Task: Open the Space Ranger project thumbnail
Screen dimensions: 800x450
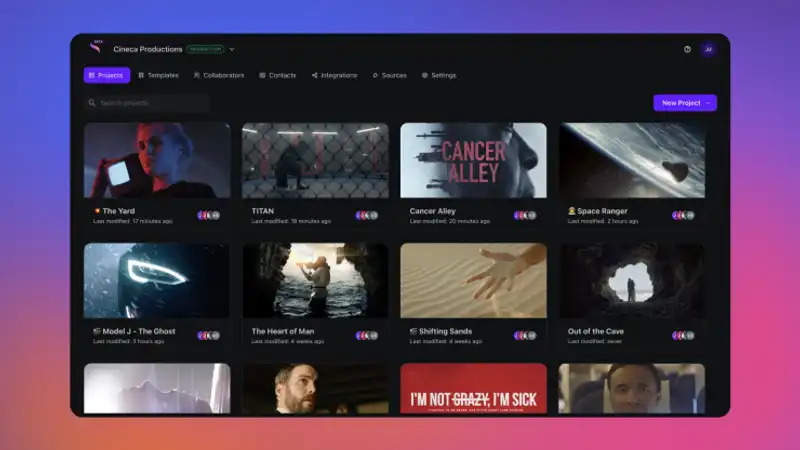Action: (x=632, y=160)
